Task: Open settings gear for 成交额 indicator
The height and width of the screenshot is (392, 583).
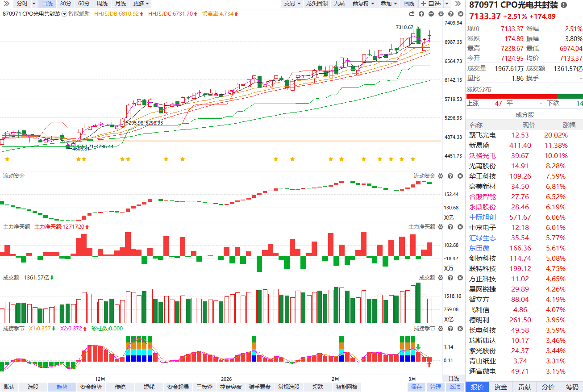Action: pos(441,278)
